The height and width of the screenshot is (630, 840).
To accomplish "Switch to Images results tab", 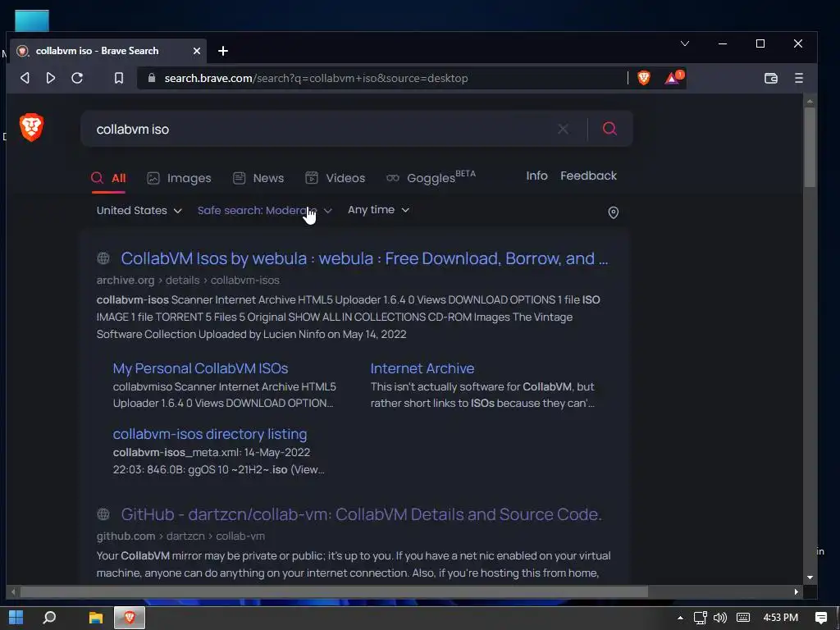I will (179, 178).
